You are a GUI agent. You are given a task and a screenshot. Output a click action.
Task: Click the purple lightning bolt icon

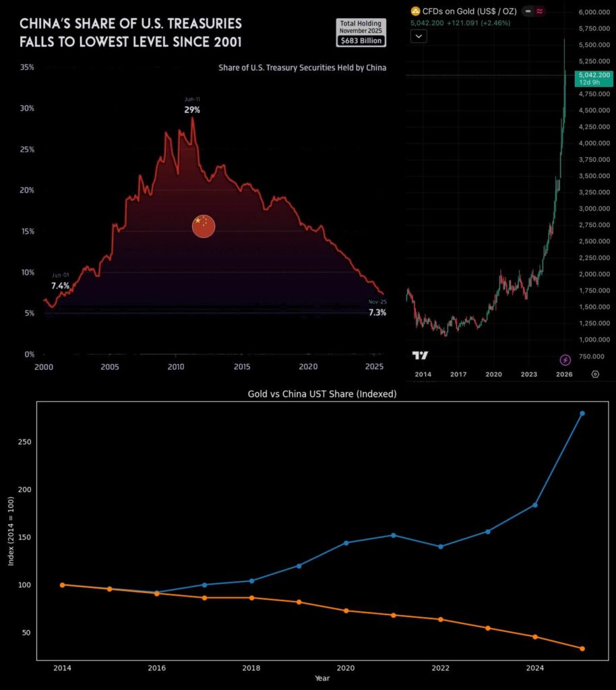(x=565, y=359)
